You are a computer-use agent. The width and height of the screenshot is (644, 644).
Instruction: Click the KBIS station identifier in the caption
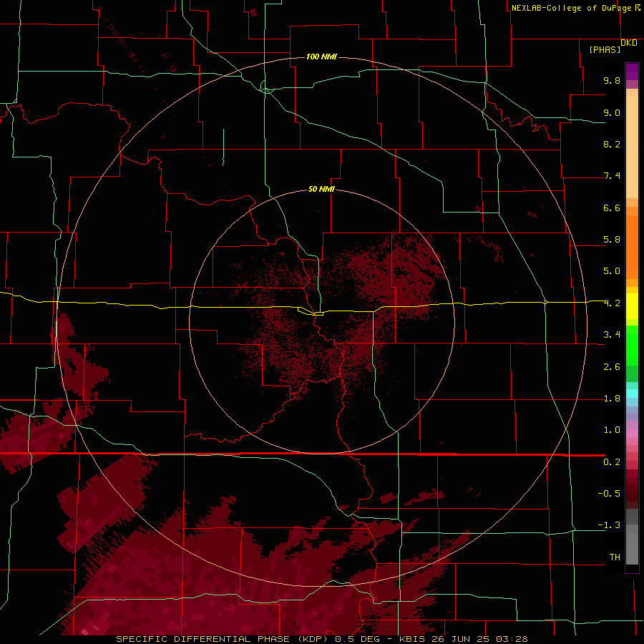[x=413, y=639]
